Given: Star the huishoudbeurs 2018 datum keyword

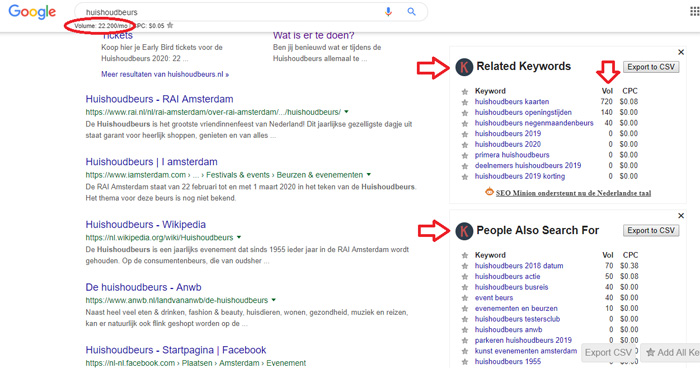Looking at the screenshot, I should coord(465,266).
